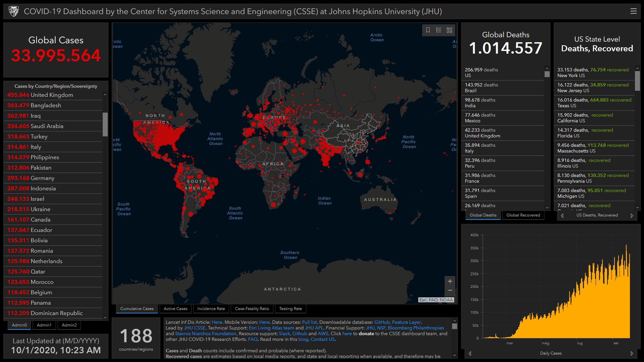Switch to Active Cases map tab
Image resolution: width=644 pixels, height=362 pixels.
pyautogui.click(x=175, y=309)
